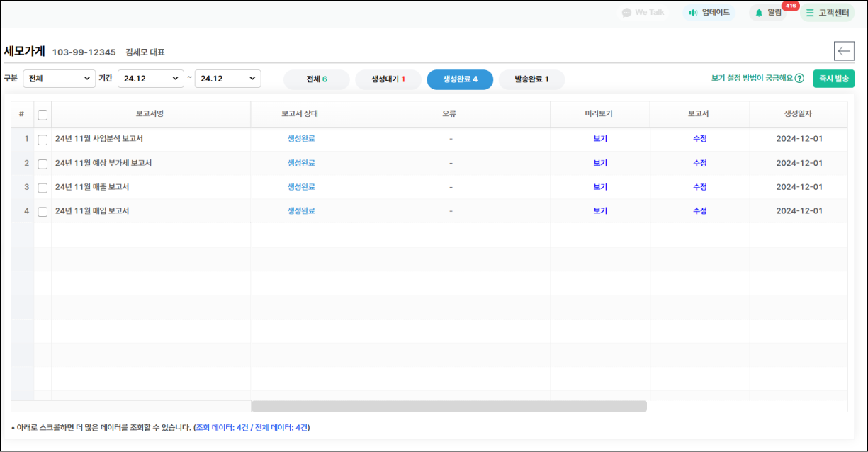Expand the 구분 전체 dropdown
This screenshot has height=452, width=868.
point(60,79)
